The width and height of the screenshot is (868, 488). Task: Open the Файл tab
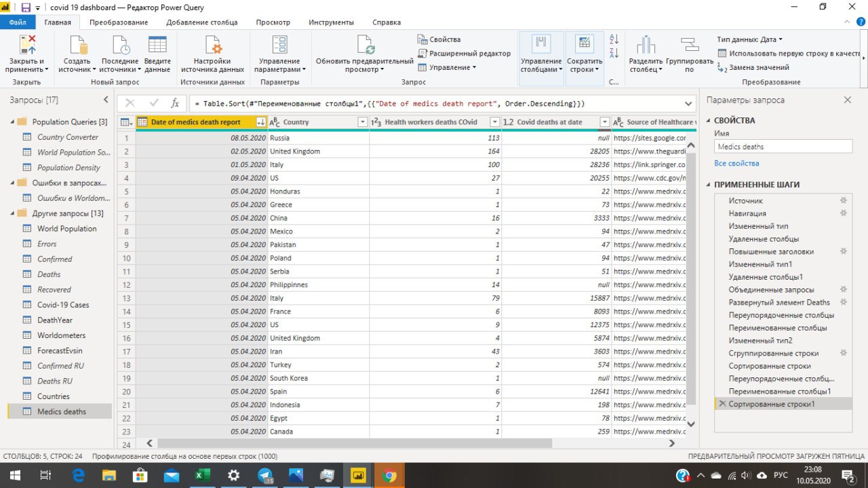click(18, 22)
